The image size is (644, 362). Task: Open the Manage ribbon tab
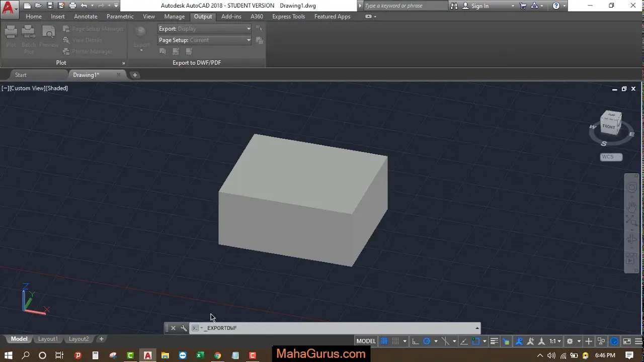click(175, 17)
